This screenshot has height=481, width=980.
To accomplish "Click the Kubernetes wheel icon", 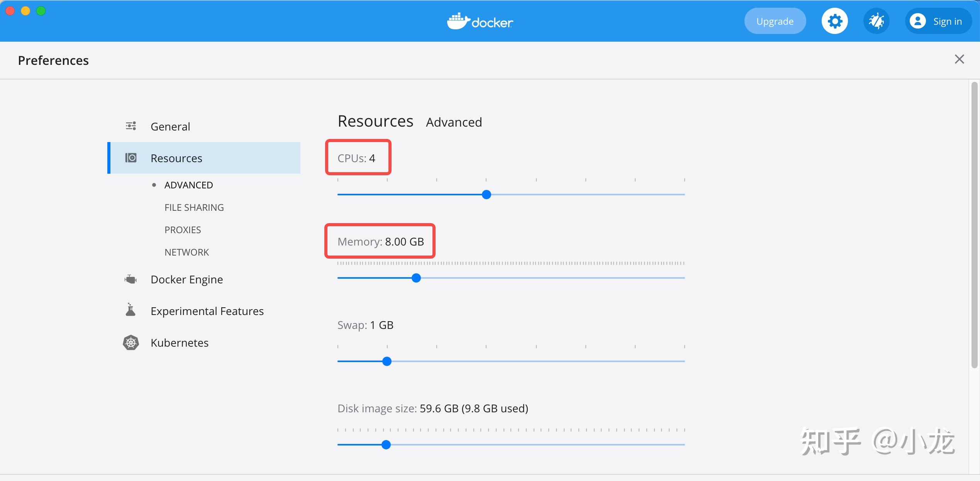I will (131, 342).
